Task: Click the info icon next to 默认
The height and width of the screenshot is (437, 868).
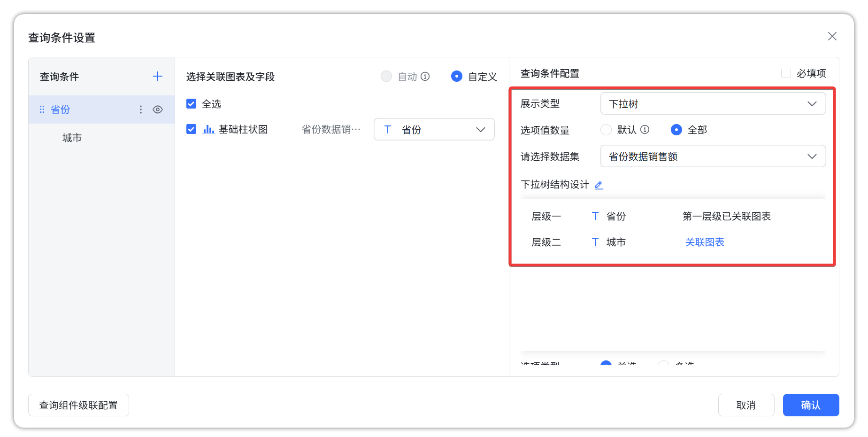Action: (x=645, y=130)
